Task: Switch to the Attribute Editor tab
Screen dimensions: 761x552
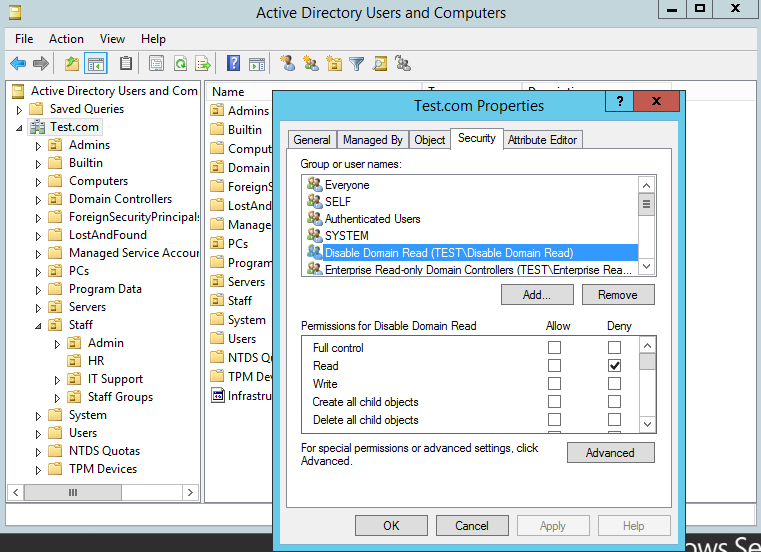Action: point(543,140)
